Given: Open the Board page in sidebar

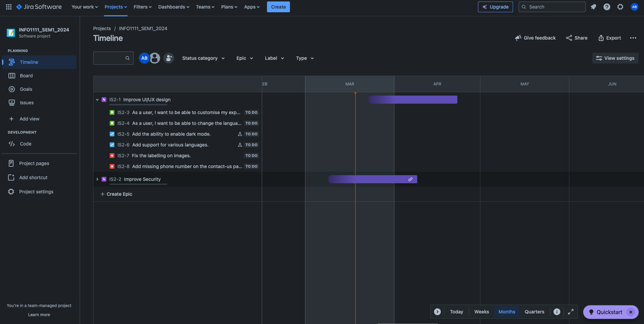Looking at the screenshot, I should pyautogui.click(x=26, y=76).
